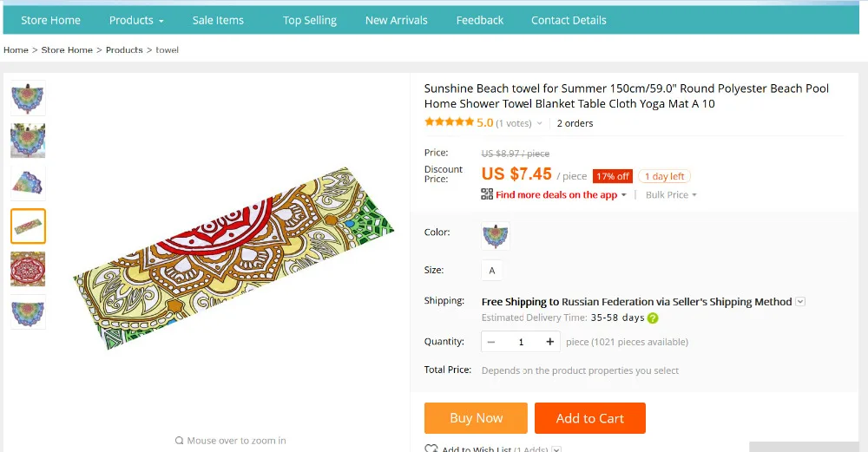
Task: Click the heart wish list icon
Action: [431, 449]
